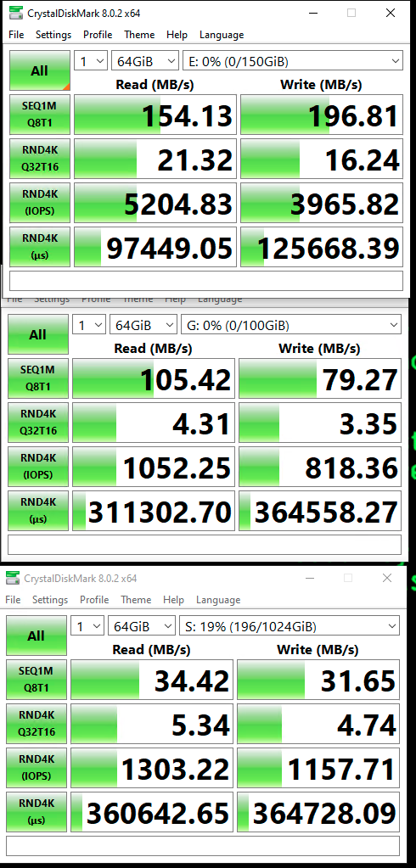Start SEQ1M Q8T1 test for G: drive
Viewport: 416px width, 868px height.
[38, 378]
